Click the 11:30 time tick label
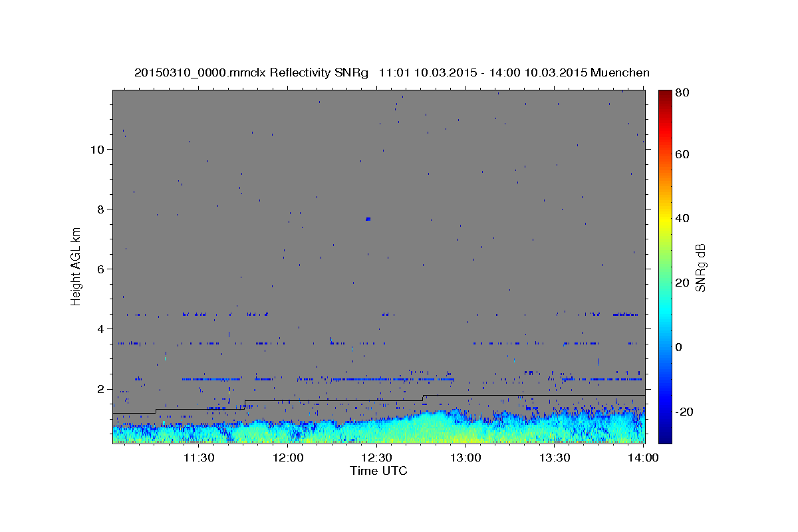798x532 pixels. tap(198, 458)
